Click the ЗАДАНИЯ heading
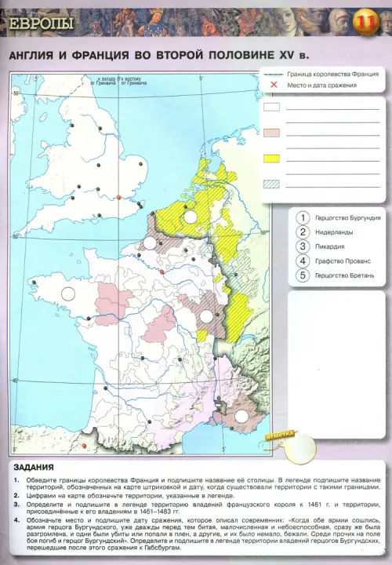The image size is (392, 565). point(34,468)
